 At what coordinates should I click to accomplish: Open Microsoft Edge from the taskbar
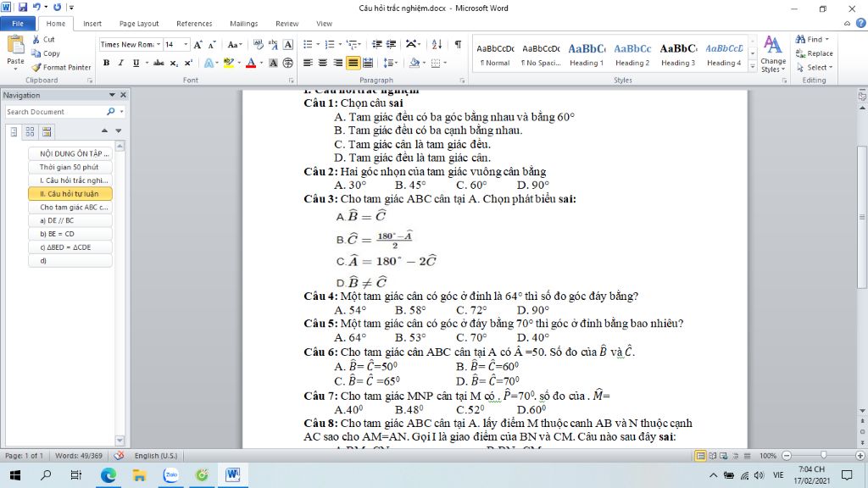click(108, 474)
